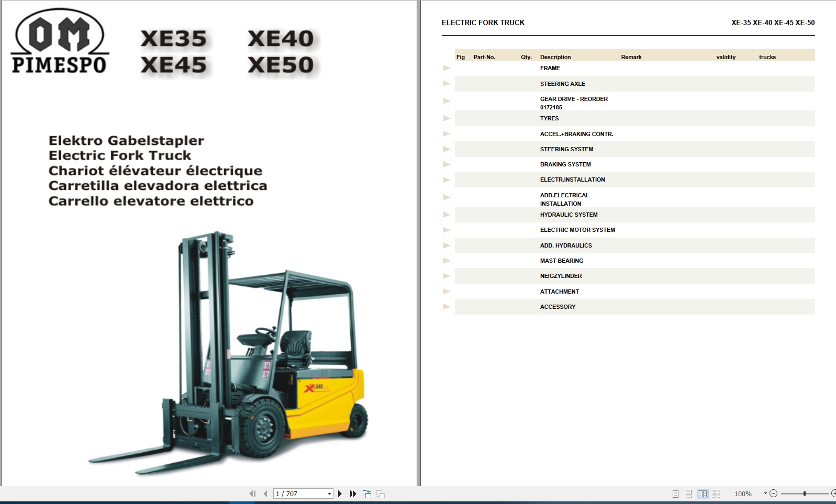Click the ADD. HYDRAULICS text

(x=566, y=245)
